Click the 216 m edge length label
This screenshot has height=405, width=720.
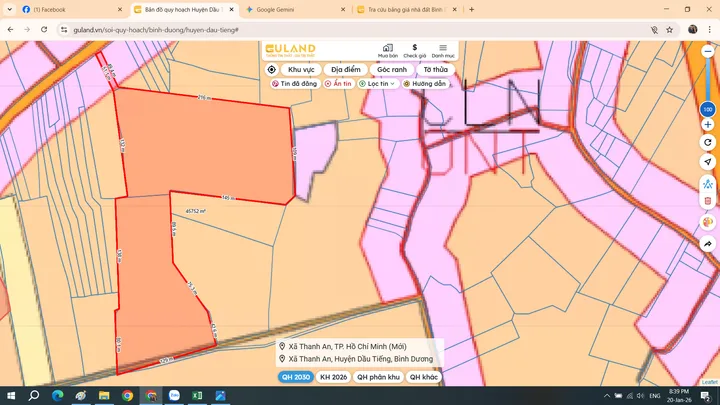point(204,98)
